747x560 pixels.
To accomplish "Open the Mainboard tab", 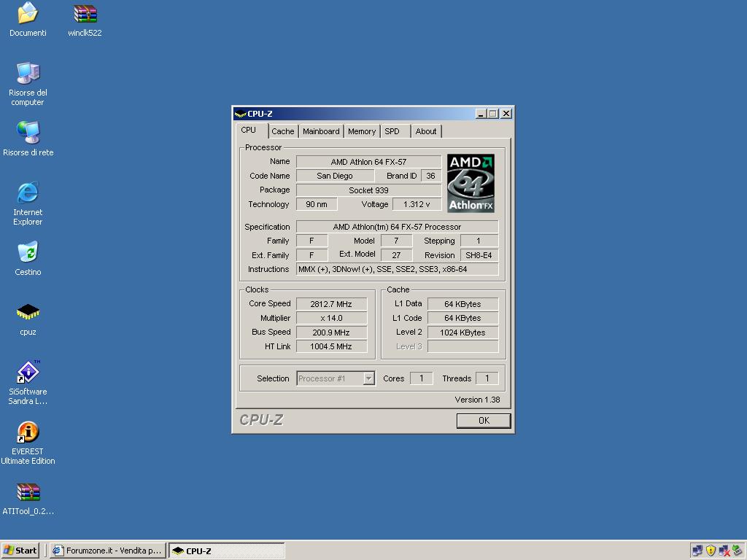I will click(x=321, y=131).
